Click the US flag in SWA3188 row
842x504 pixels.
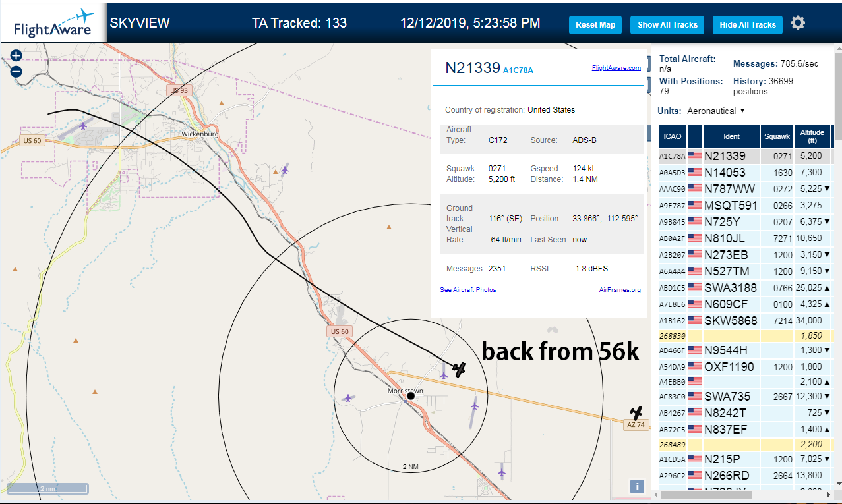(x=695, y=288)
